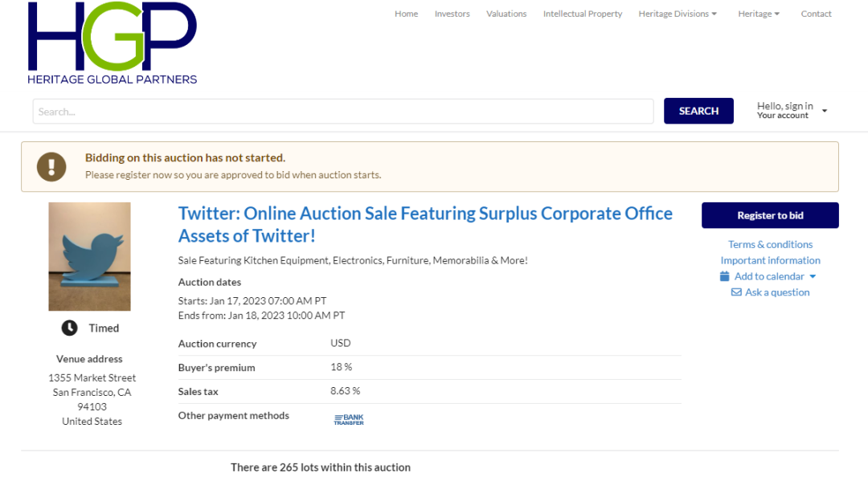Focus the search input field
Image resolution: width=868 pixels, height=477 pixels.
click(343, 112)
